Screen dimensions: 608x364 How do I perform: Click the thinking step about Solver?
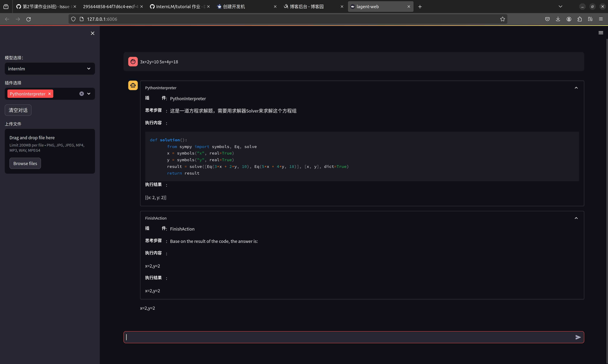tap(233, 111)
